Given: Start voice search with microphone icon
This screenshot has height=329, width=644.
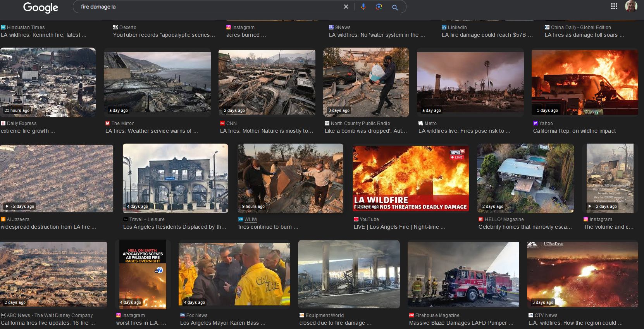Looking at the screenshot, I should point(363,7).
